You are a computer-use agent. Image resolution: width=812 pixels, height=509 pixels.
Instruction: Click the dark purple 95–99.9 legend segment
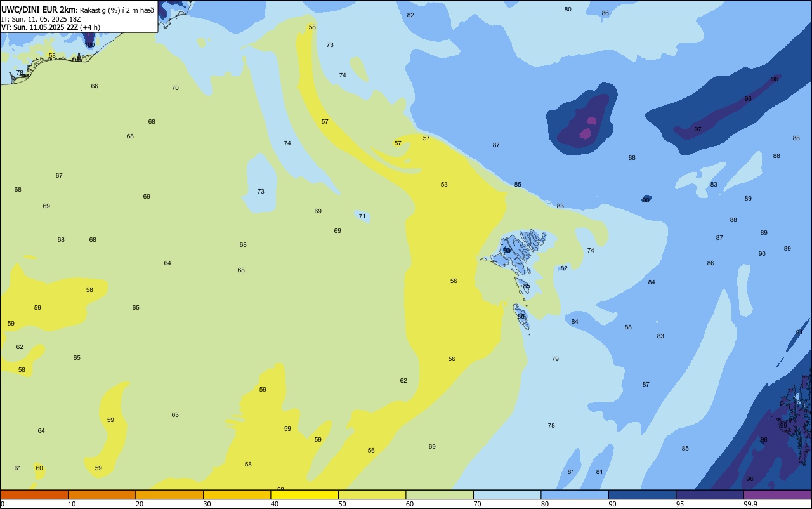(x=710, y=494)
